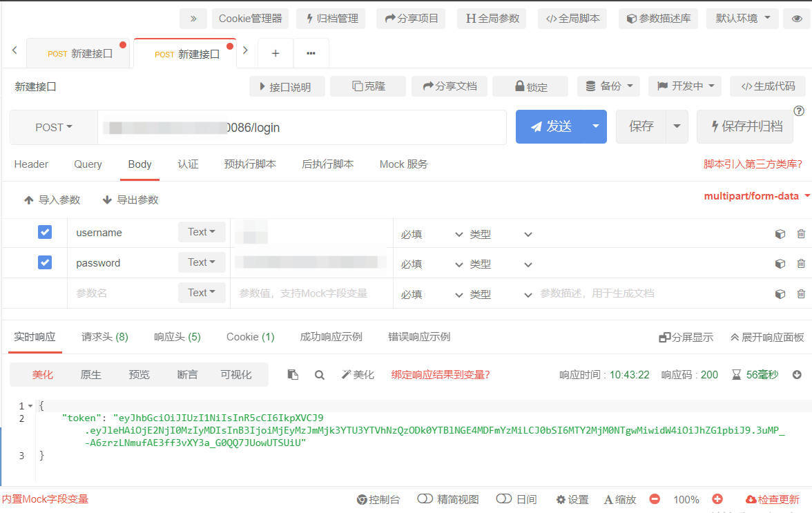Click the request URL input field

pyautogui.click(x=302, y=127)
